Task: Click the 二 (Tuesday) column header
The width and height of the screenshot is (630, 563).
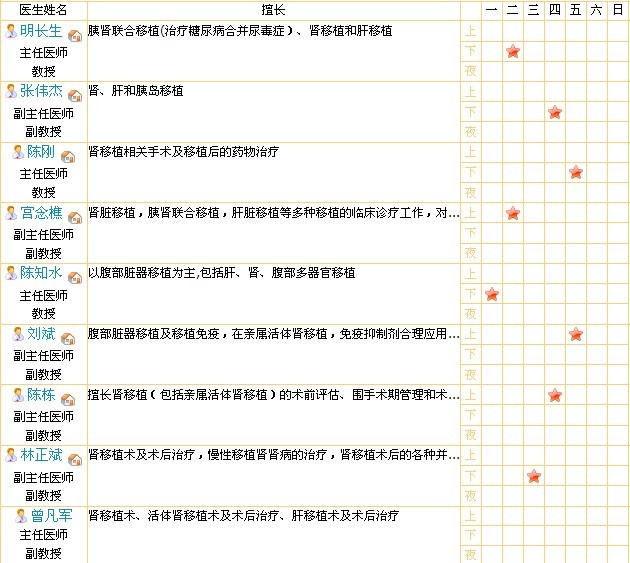Action: pos(513,10)
